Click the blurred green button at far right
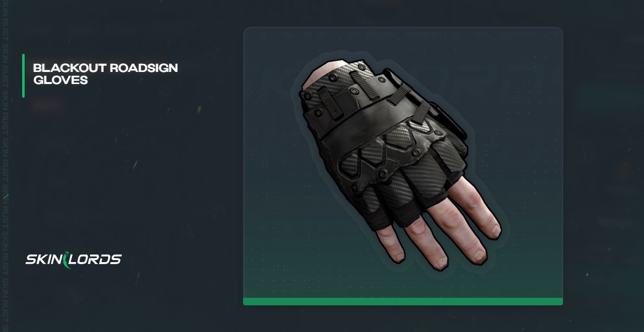 609,97
